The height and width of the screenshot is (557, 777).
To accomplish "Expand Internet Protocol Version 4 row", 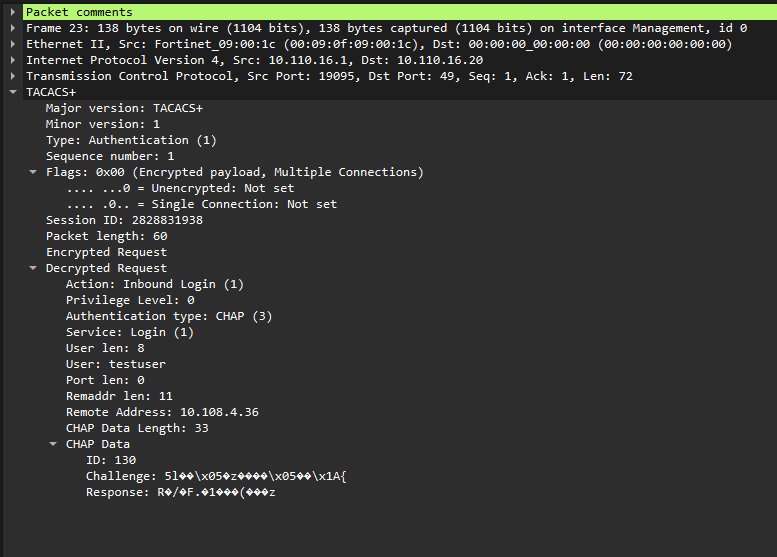I will [13, 60].
